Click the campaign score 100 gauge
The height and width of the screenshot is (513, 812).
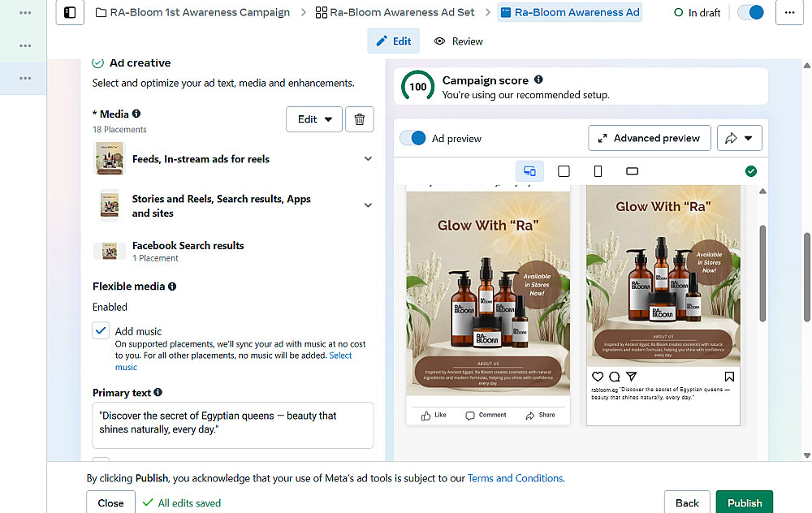point(418,87)
